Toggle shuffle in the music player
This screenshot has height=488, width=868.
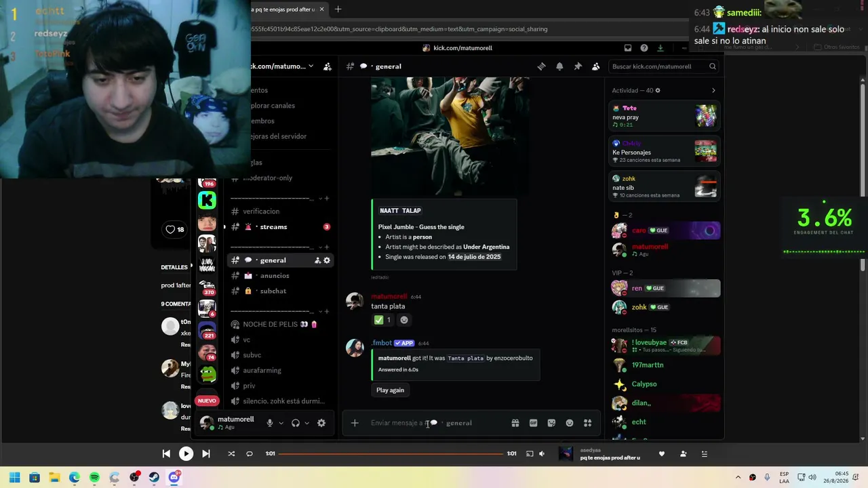click(231, 453)
